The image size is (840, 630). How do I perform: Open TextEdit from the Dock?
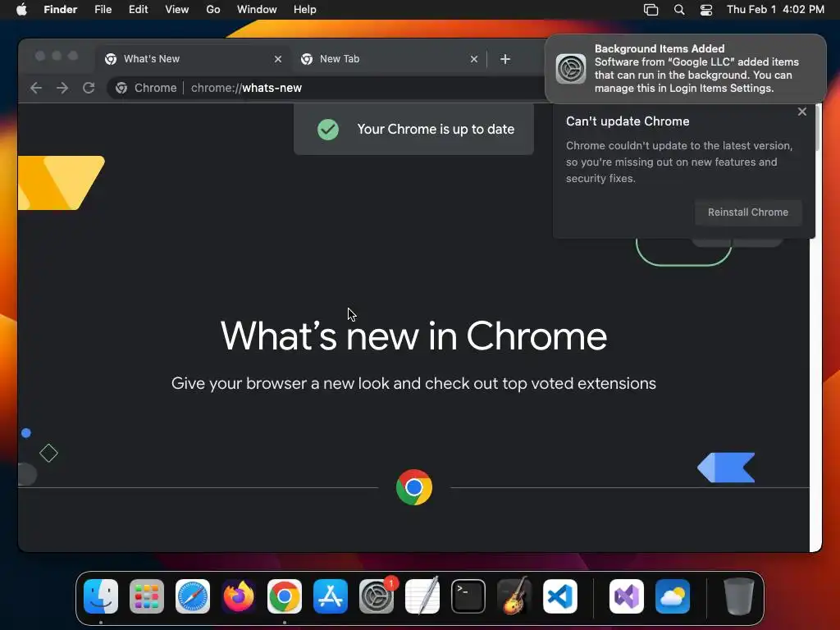click(x=422, y=596)
